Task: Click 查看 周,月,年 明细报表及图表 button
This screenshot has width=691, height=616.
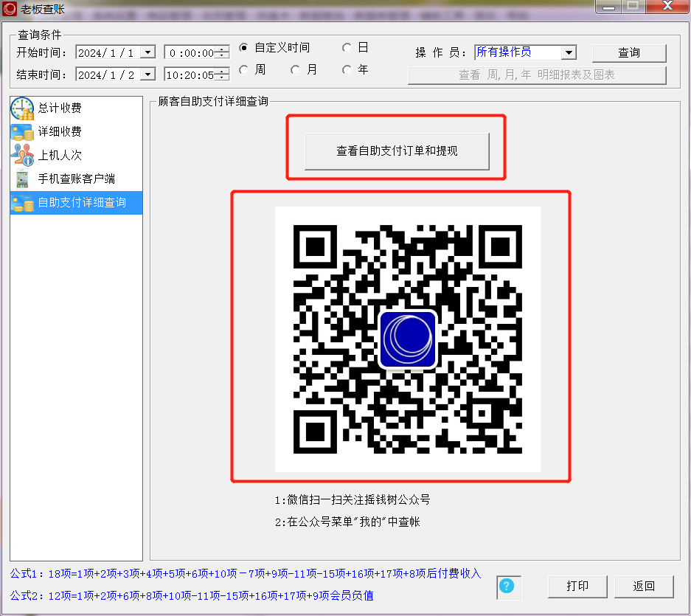Action: 537,75
